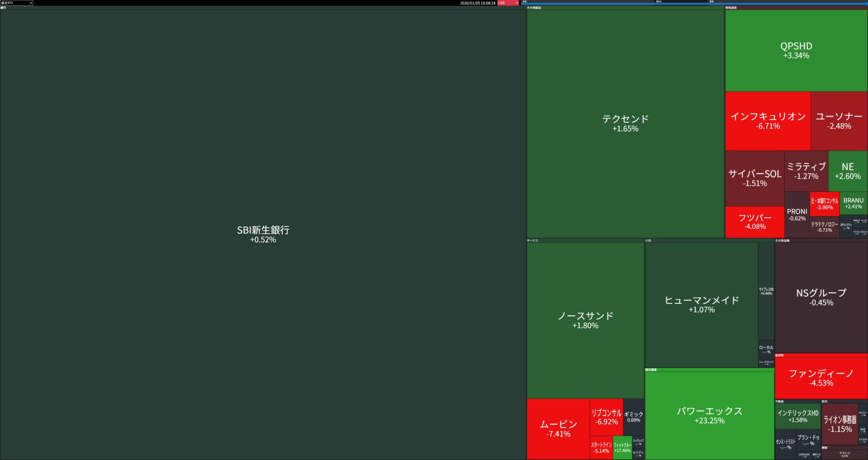Image resolution: width=868 pixels, height=460 pixels.
Task: Click the ファンディーノ -4.53% tile
Action: 821,378
